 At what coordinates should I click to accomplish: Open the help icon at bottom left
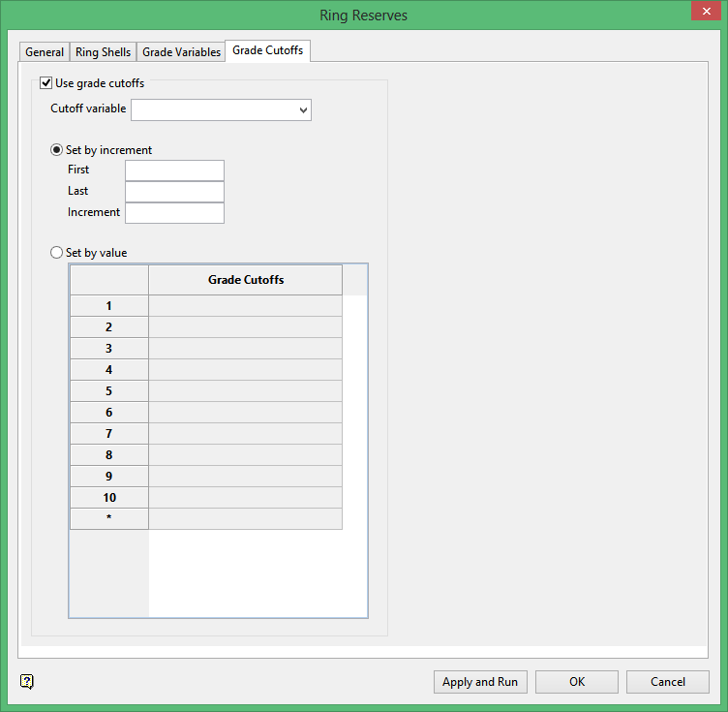coord(27,681)
